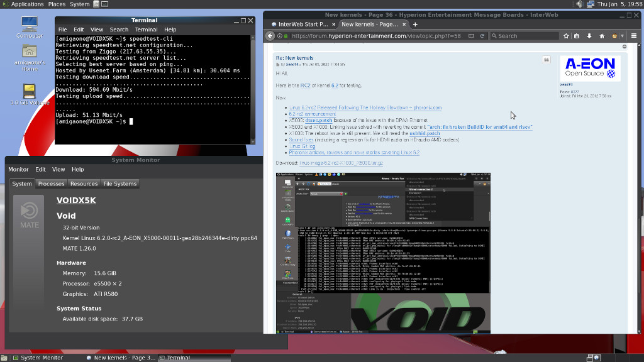Screen dimensions: 644x362
Task: Open the Terminal menu in Terminal window
Action: [x=146, y=30]
